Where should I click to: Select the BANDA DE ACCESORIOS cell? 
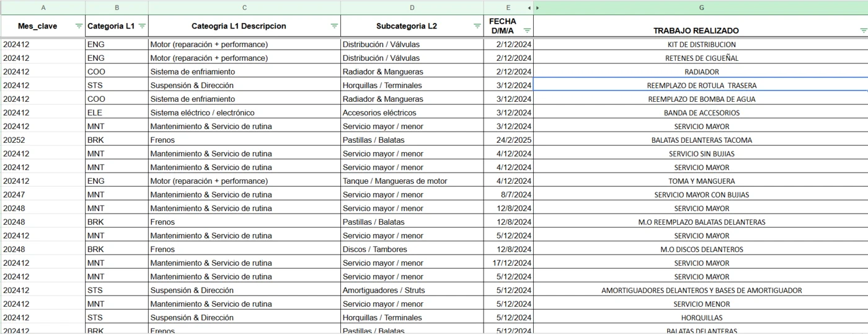pos(701,113)
